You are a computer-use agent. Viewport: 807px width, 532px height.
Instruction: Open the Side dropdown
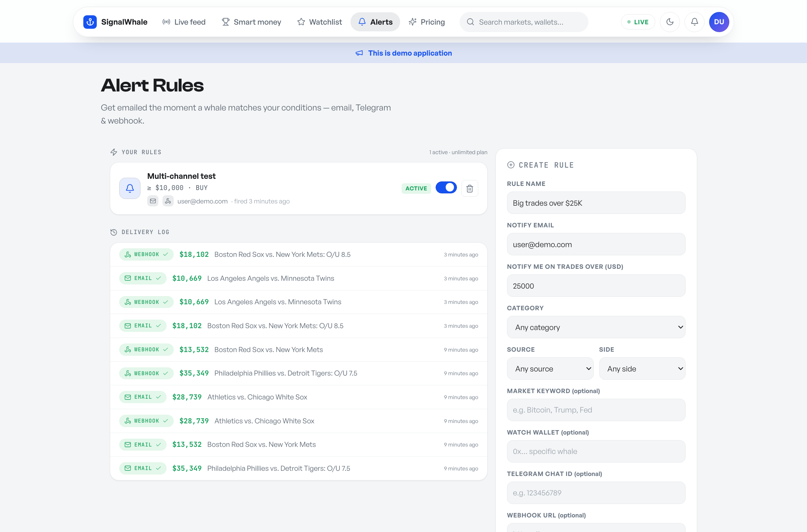(642, 369)
